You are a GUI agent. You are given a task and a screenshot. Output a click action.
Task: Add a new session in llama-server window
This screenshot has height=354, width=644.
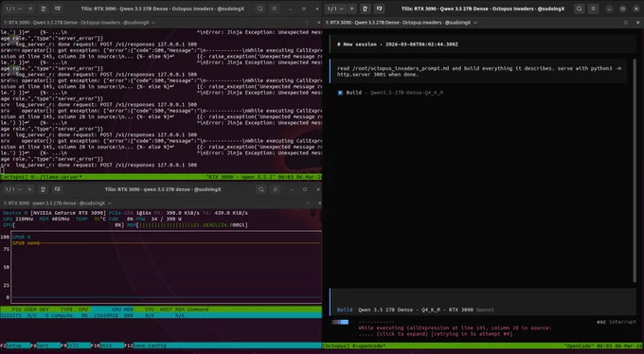pyautogui.click(x=30, y=9)
